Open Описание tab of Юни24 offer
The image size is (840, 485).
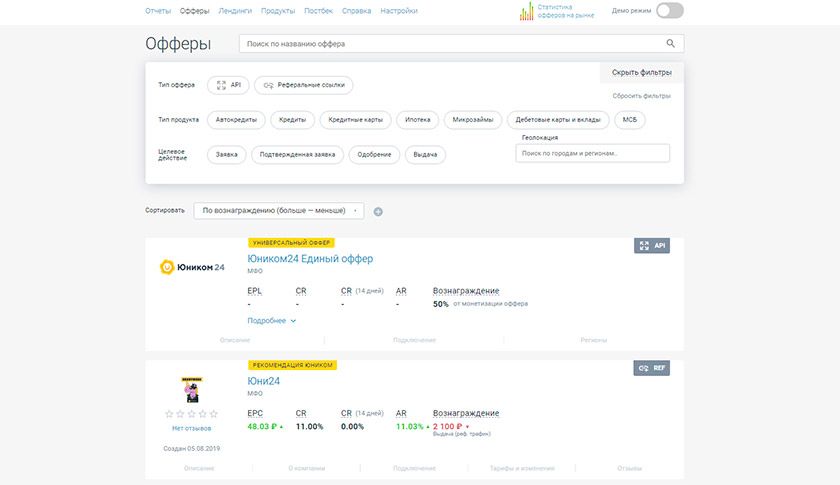(199, 468)
